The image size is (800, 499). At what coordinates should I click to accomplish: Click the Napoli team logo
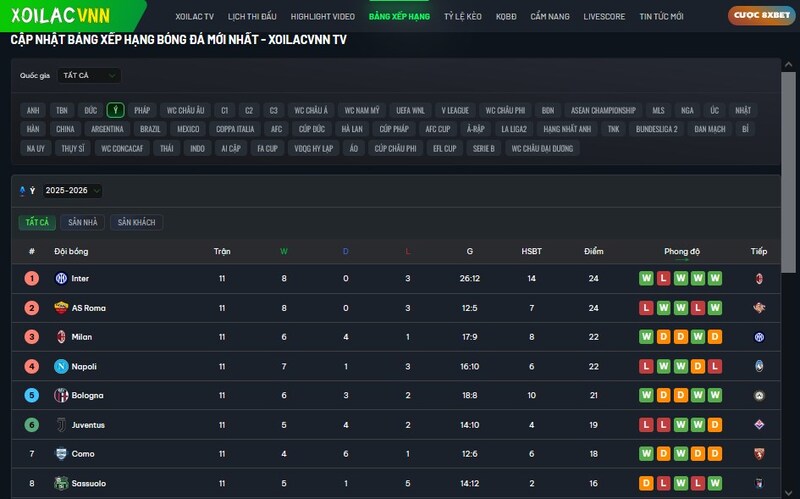point(61,366)
